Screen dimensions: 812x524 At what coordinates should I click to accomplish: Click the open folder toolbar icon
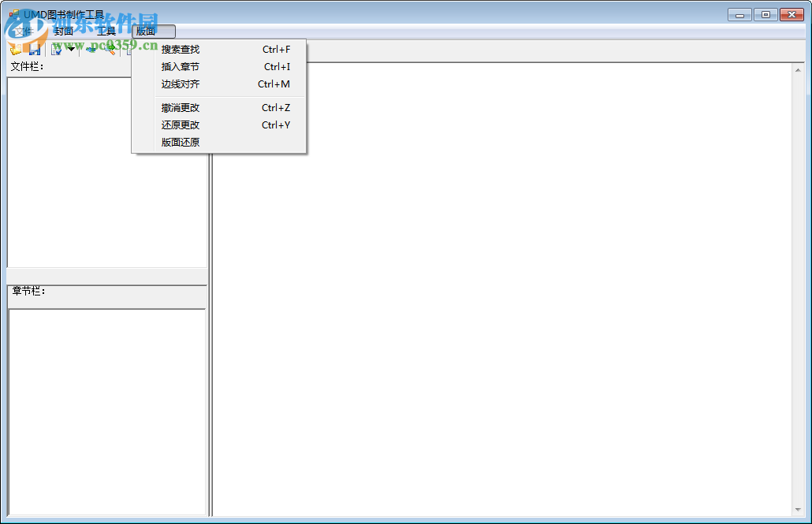coord(16,49)
